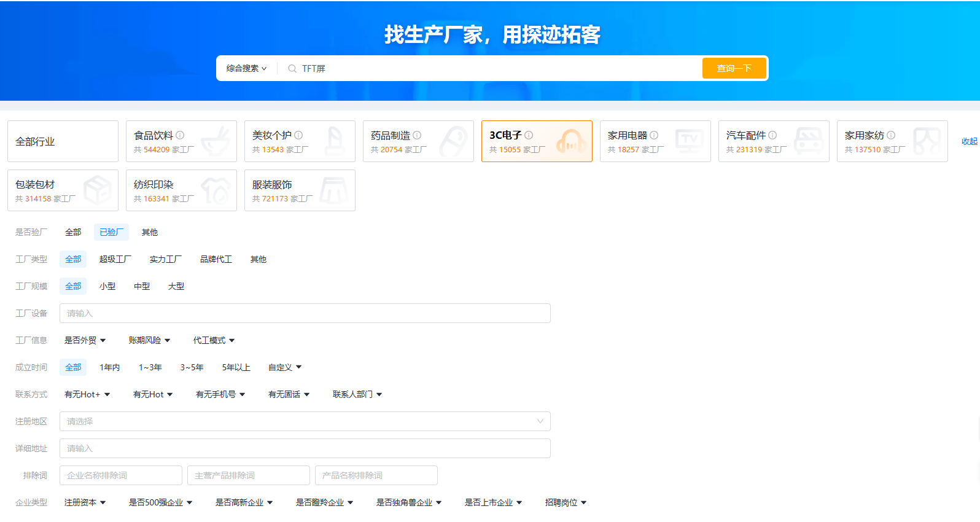This screenshot has height=522, width=980.
Task: Collapse the industry list via 收起
Action: click(x=969, y=141)
